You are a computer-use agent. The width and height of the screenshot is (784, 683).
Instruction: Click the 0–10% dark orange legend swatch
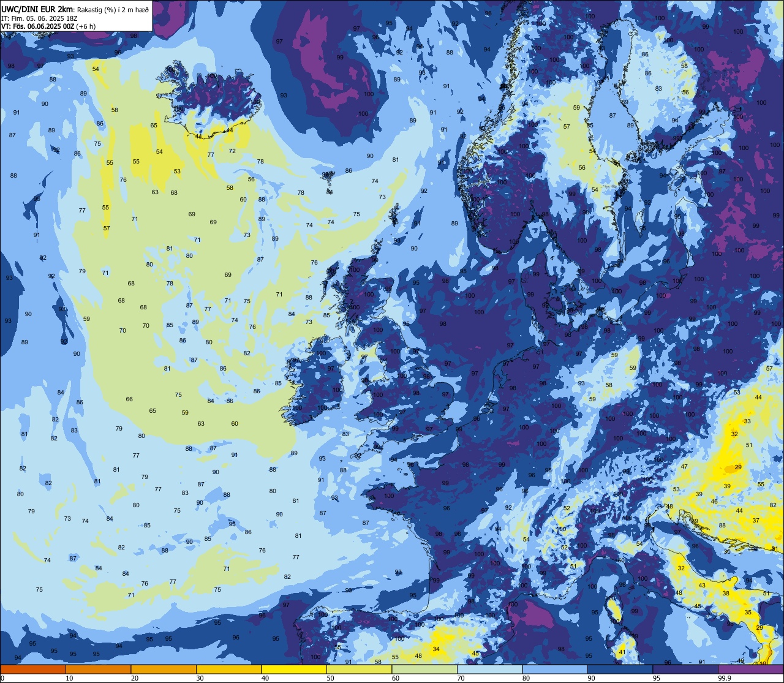(x=33, y=669)
